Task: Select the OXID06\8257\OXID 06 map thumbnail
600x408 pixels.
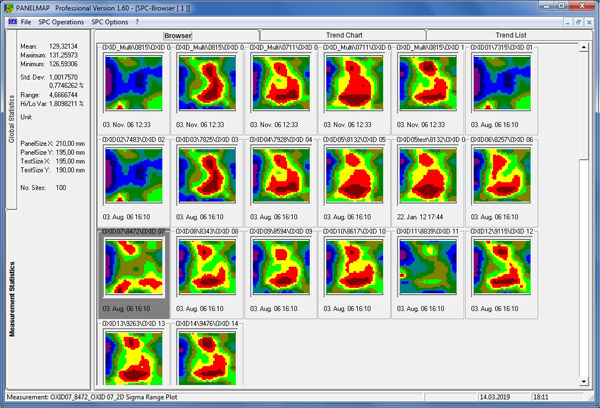Action: [x=502, y=175]
